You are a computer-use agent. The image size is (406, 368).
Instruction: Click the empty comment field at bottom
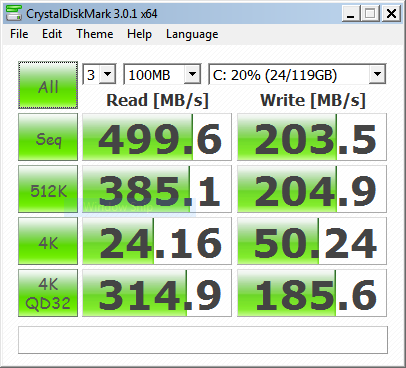click(x=203, y=340)
